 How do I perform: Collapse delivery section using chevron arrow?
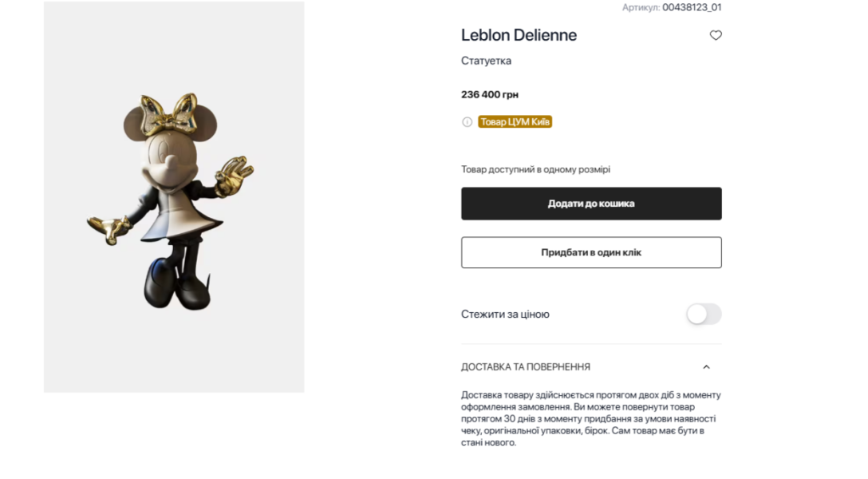pyautogui.click(x=706, y=367)
